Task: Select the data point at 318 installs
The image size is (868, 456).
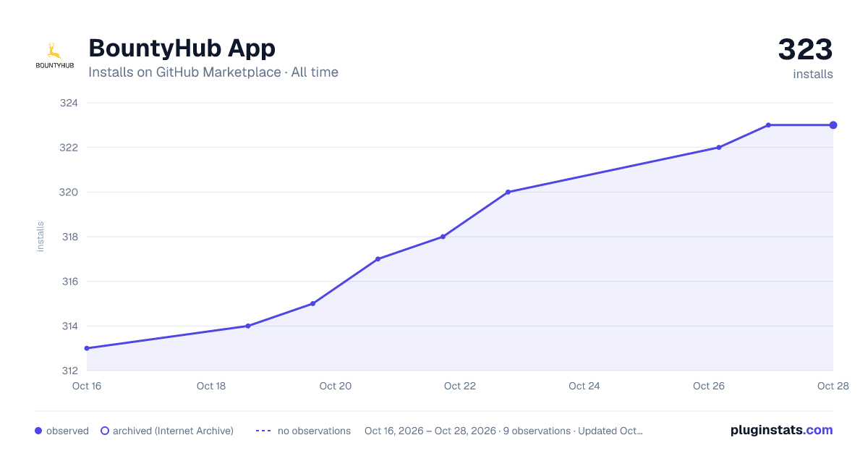Action: click(x=443, y=237)
